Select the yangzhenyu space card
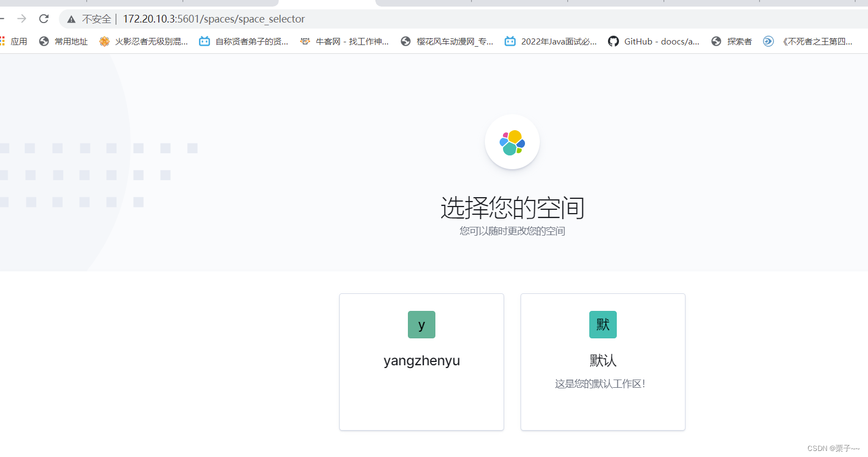The width and height of the screenshot is (868, 457). click(x=422, y=362)
